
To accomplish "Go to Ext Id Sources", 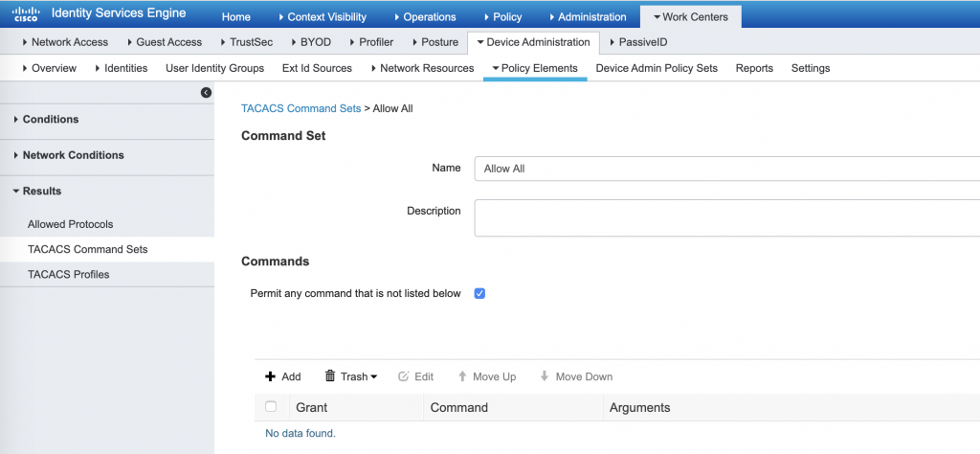I will coord(317,68).
